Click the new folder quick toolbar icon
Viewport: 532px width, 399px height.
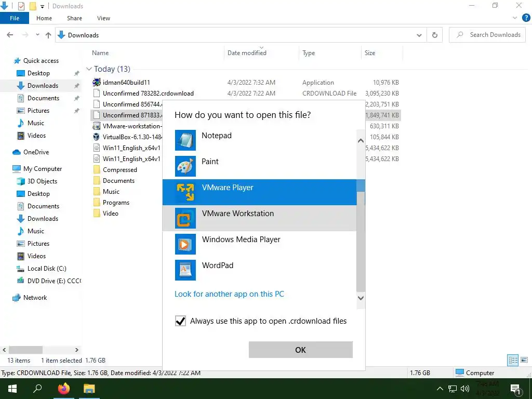point(33,6)
